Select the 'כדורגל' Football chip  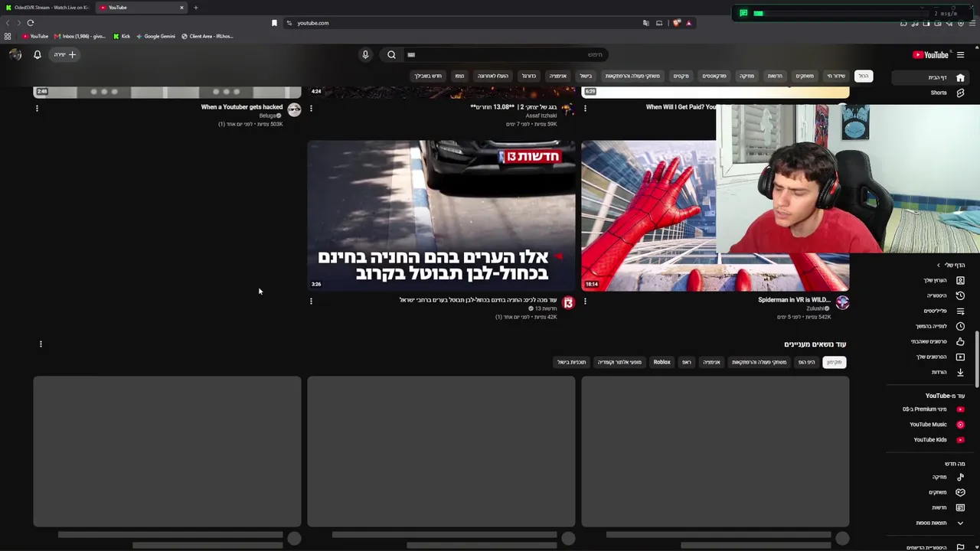[x=528, y=76]
